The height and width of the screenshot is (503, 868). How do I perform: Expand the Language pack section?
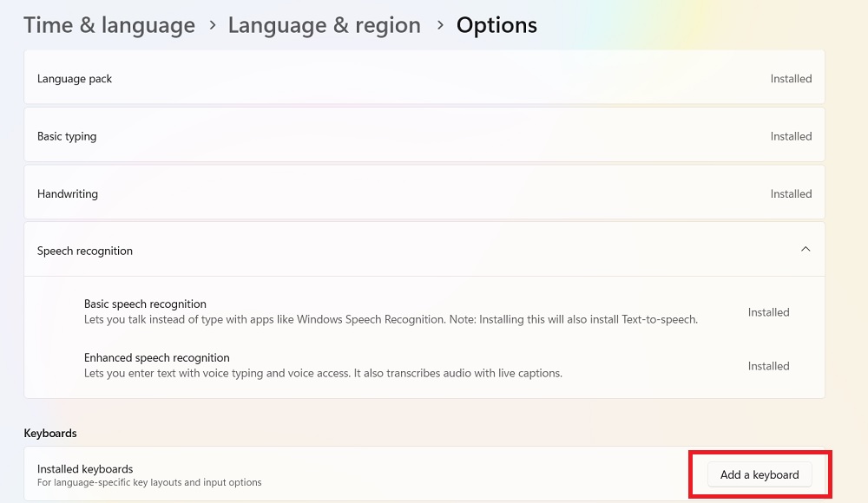point(424,78)
